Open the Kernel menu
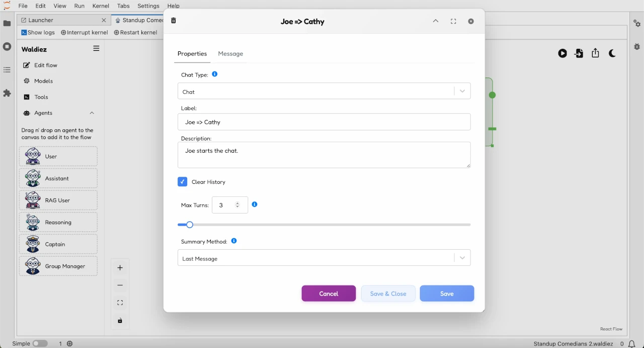Image resolution: width=644 pixels, height=348 pixels. [x=101, y=6]
